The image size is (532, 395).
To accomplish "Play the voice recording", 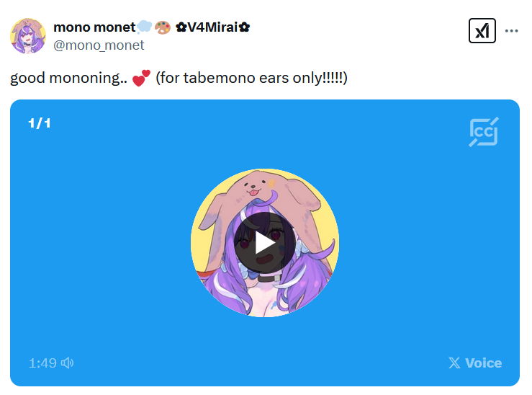I will tap(265, 242).
